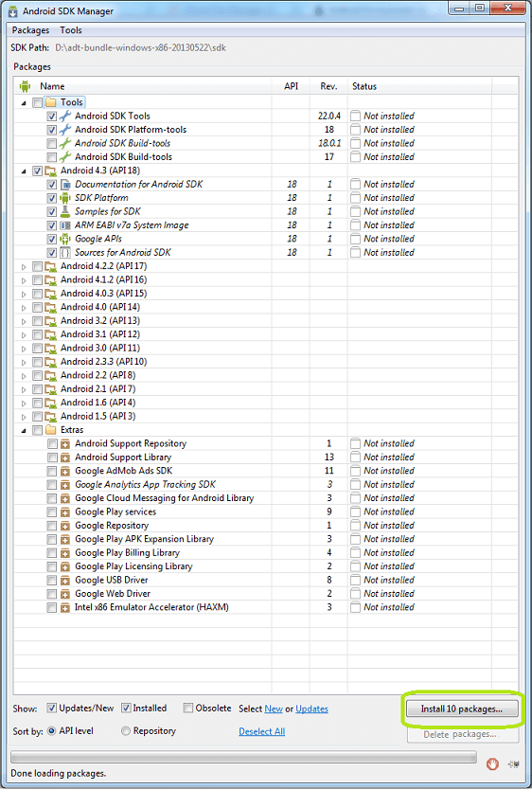Click the Google Repository package icon
Screen dimensions: 532x790
point(65,526)
